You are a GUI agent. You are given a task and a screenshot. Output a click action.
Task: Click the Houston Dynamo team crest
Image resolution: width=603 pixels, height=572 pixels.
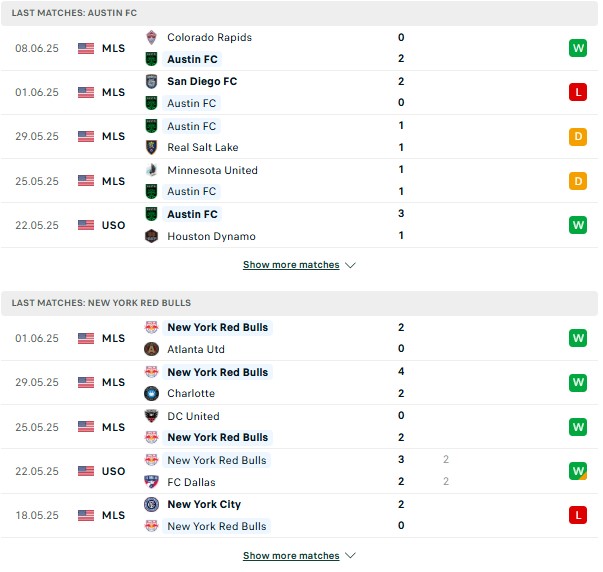click(152, 236)
